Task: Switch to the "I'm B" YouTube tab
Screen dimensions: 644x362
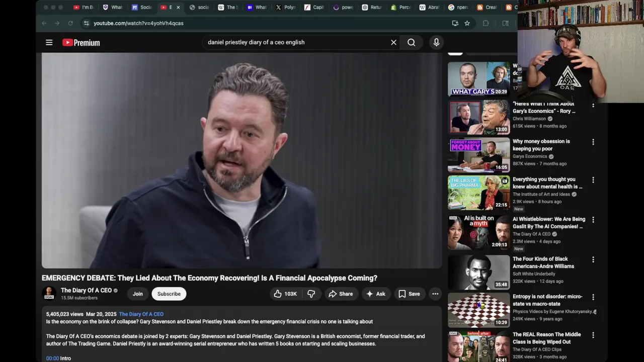Action: [x=84, y=8]
